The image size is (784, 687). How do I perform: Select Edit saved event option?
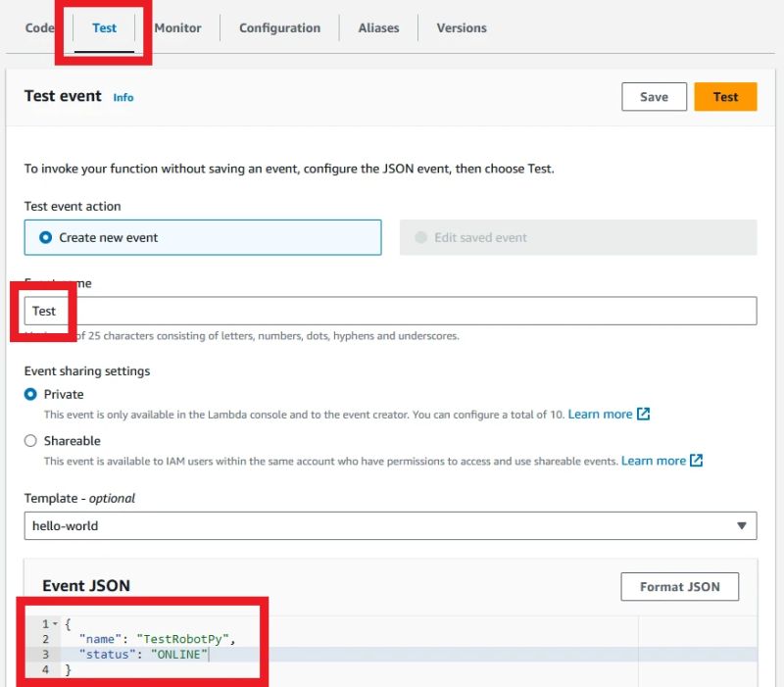pyautogui.click(x=578, y=237)
